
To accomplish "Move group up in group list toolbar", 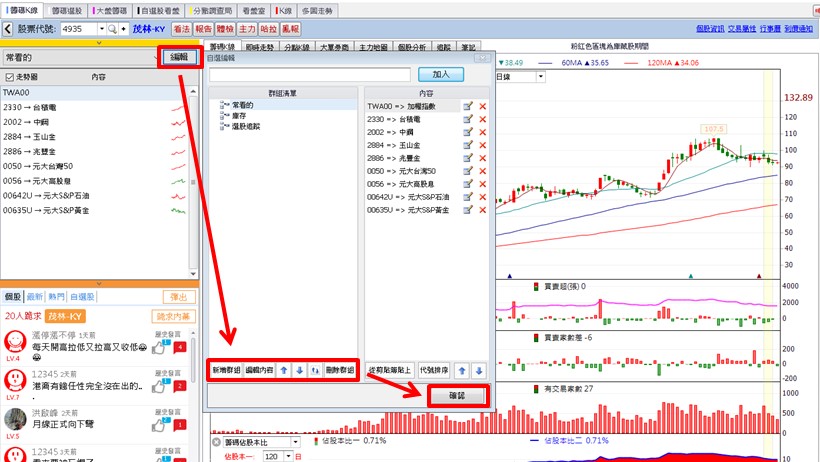I will pos(283,369).
